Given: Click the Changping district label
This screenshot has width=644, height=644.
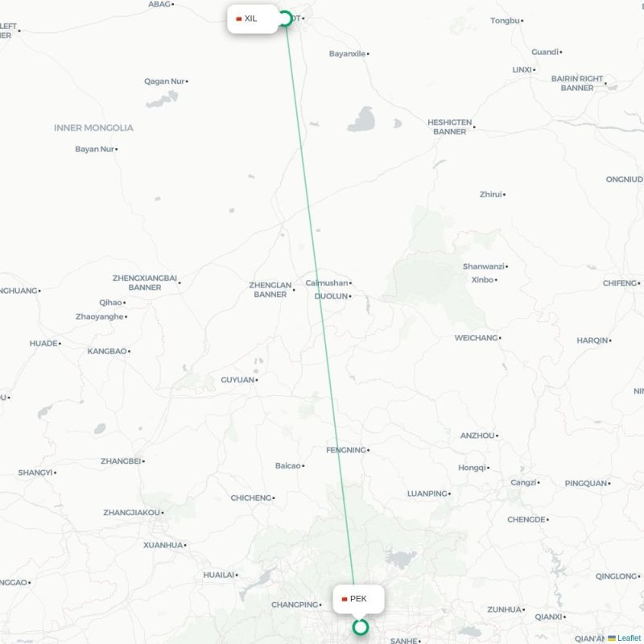Looking at the screenshot, I should (295, 605).
